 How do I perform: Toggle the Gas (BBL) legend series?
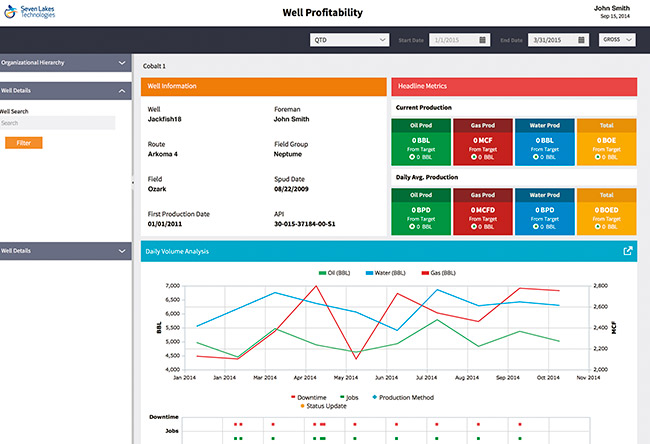pyautogui.click(x=439, y=273)
